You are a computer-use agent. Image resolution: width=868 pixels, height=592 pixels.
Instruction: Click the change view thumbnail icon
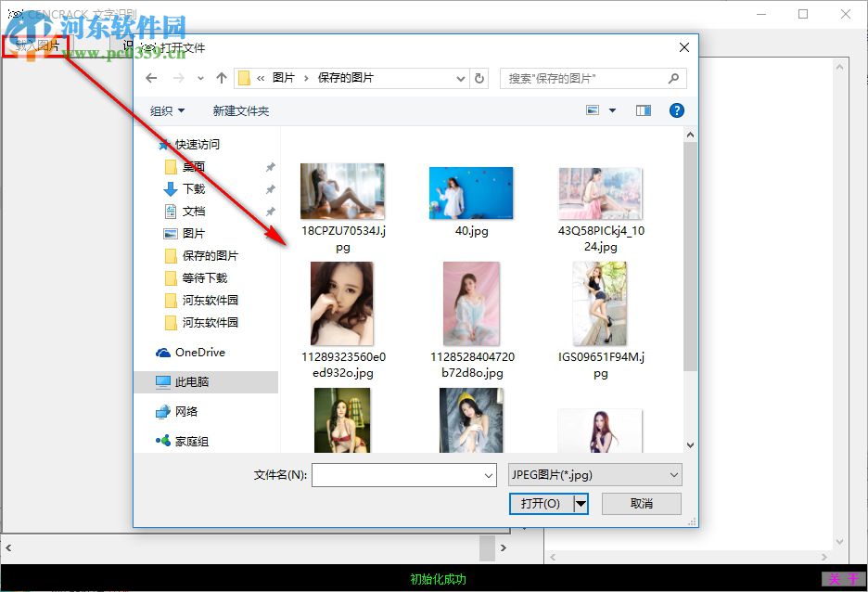coord(594,109)
